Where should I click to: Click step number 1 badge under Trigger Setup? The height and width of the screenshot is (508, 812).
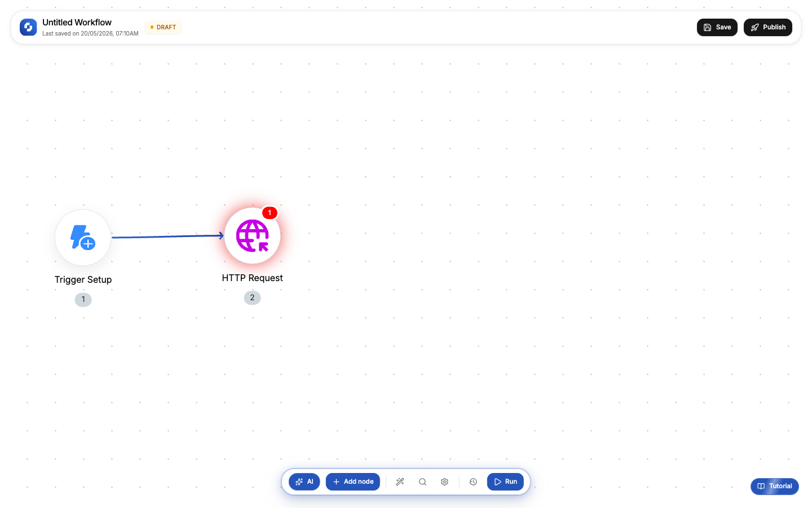coord(83,300)
